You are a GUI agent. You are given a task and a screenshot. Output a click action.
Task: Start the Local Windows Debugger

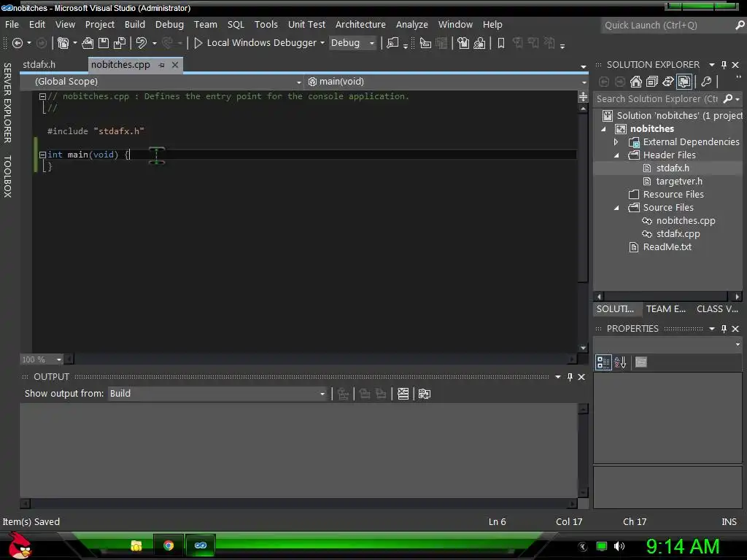click(255, 43)
